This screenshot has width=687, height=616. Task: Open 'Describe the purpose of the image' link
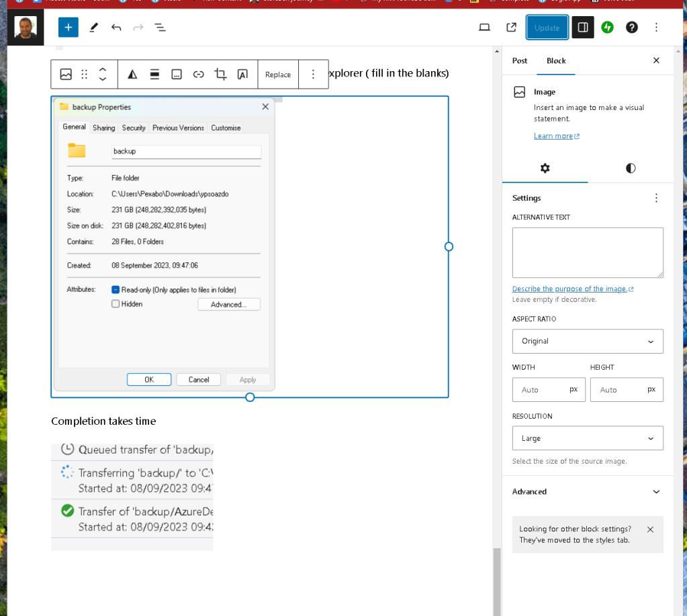(573, 289)
